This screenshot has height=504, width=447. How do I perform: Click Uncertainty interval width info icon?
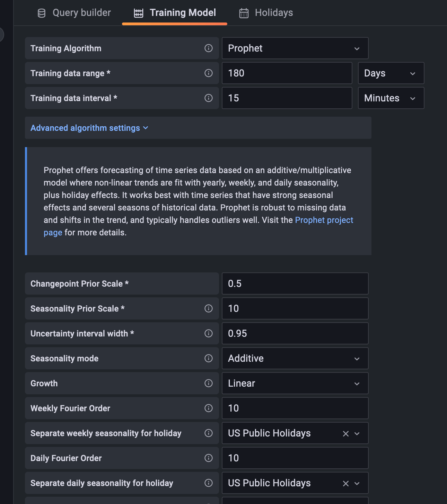pos(208,333)
